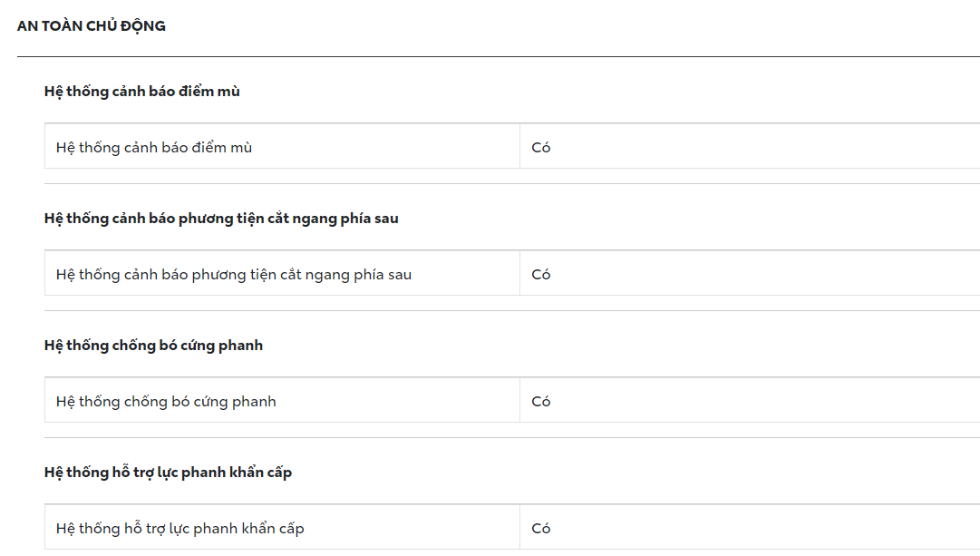Click the 'Có' value for blind spot warning
The image size is (980, 556).
pos(541,148)
